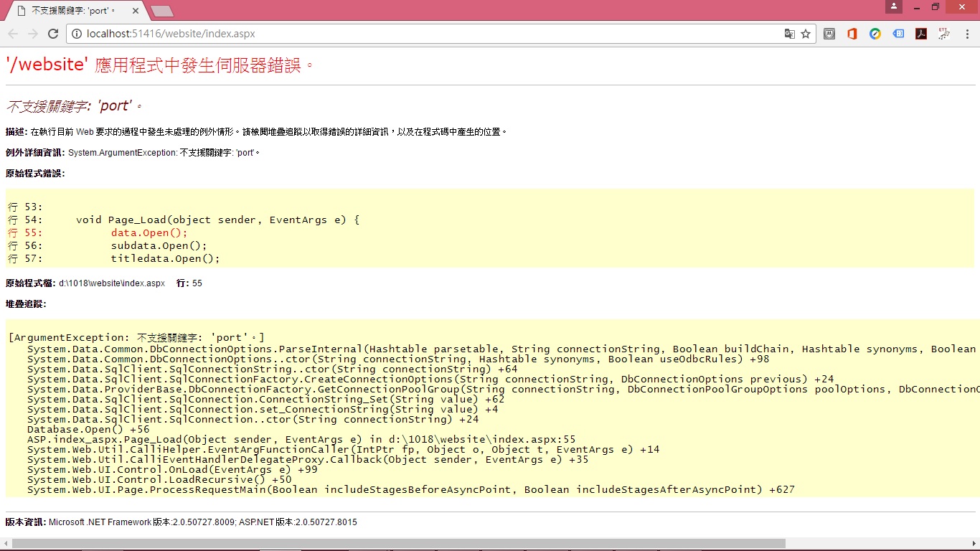Click the Microsoft Office extension icon

click(x=853, y=34)
